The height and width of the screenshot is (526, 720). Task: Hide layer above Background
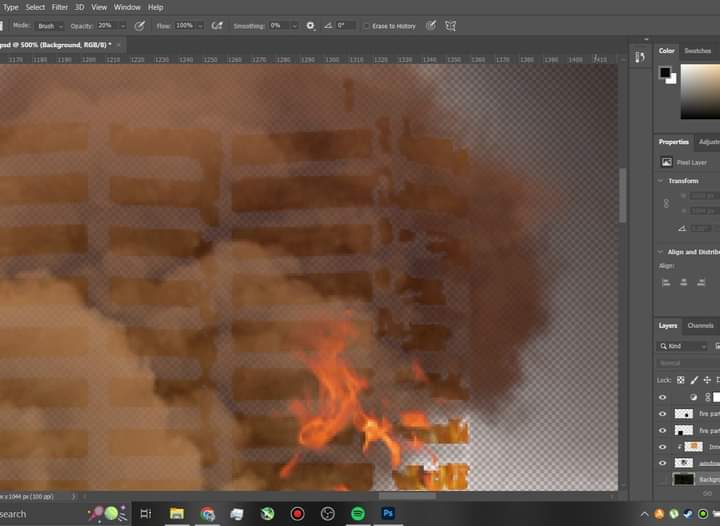point(662,463)
